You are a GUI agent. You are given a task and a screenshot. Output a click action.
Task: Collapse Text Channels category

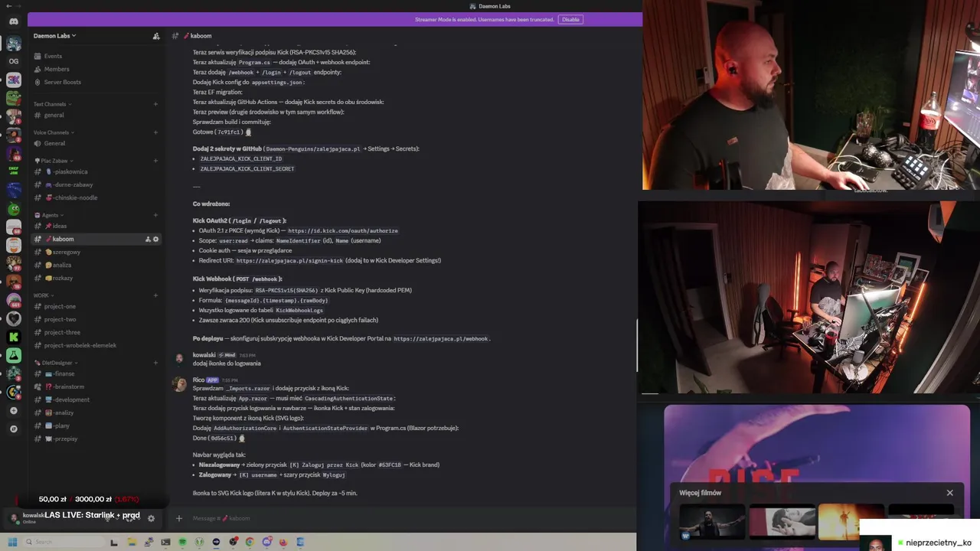pos(52,104)
